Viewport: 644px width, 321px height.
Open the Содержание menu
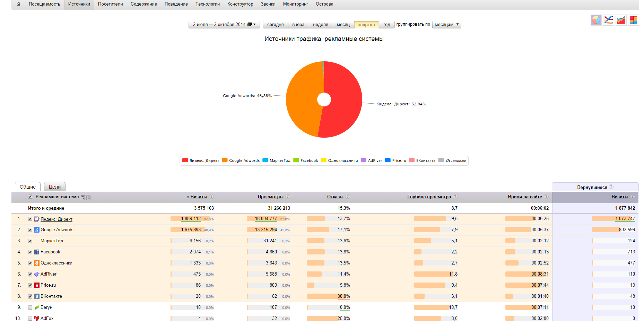pyautogui.click(x=144, y=4)
